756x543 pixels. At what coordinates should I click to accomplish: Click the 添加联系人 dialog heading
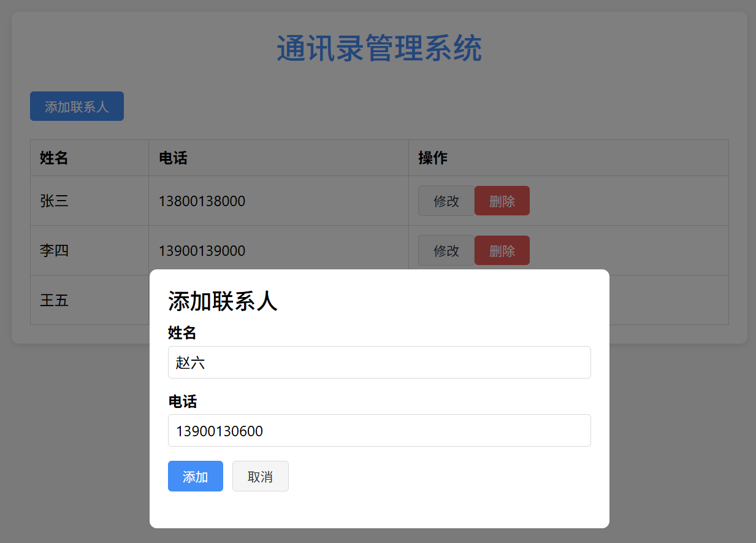click(x=223, y=301)
